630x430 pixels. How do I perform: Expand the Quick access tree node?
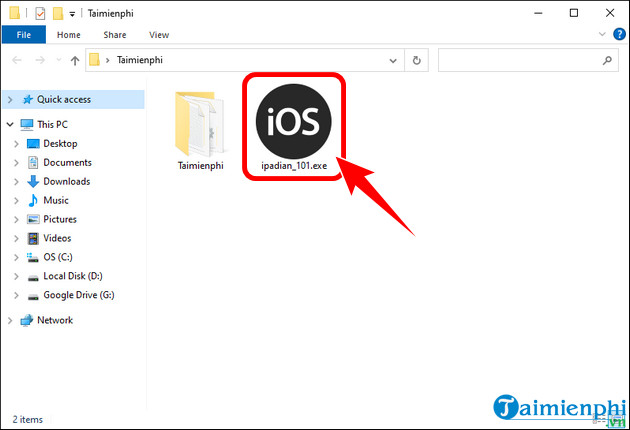(x=10, y=100)
